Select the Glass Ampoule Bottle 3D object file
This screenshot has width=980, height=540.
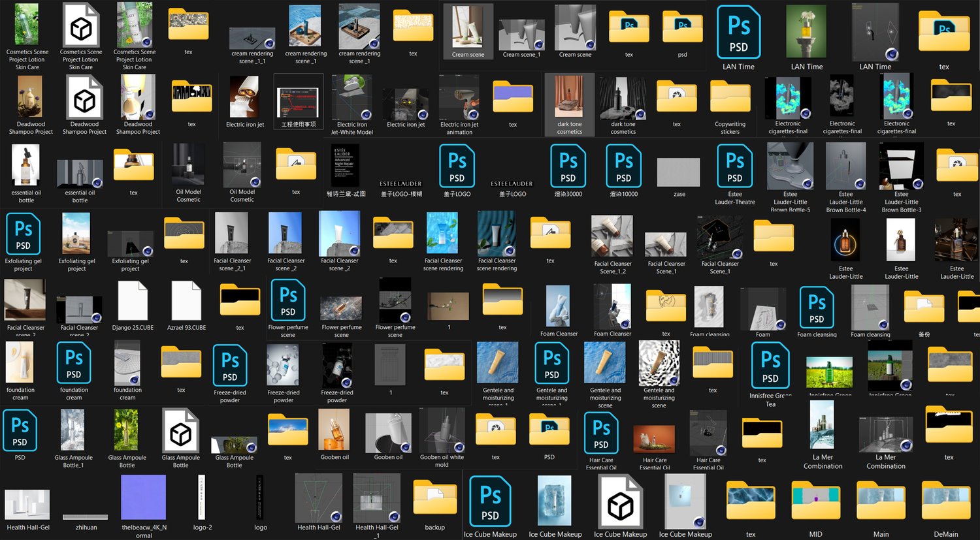181,430
